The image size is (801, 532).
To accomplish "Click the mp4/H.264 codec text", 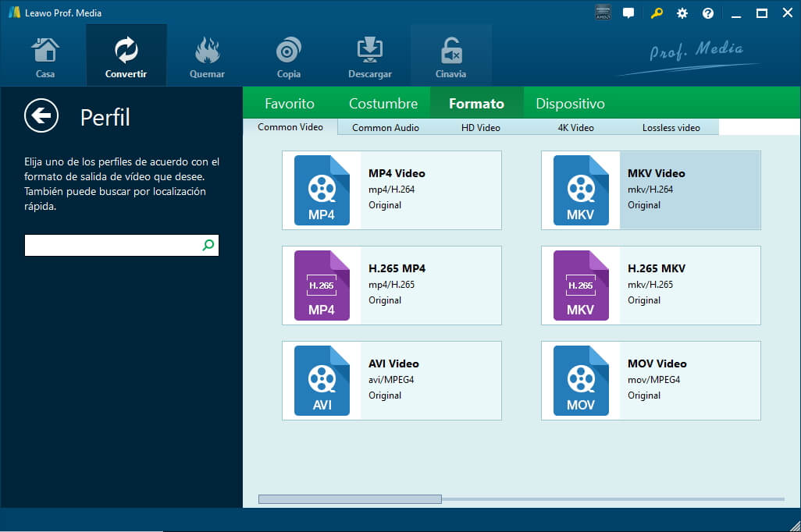I will (392, 190).
